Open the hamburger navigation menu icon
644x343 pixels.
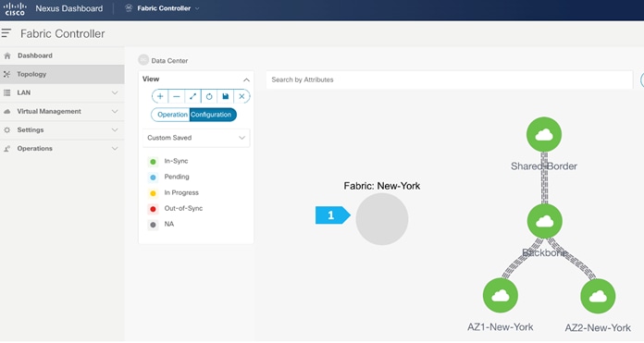(6, 33)
